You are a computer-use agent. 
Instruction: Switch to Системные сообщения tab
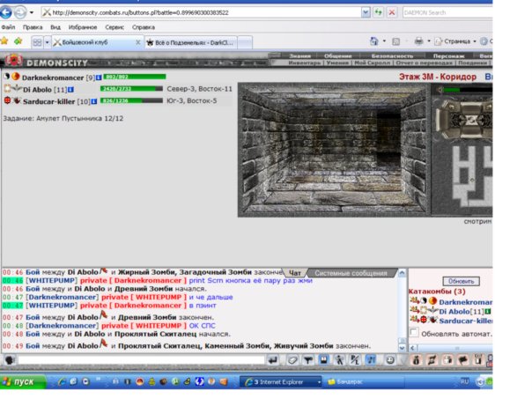[x=351, y=273]
